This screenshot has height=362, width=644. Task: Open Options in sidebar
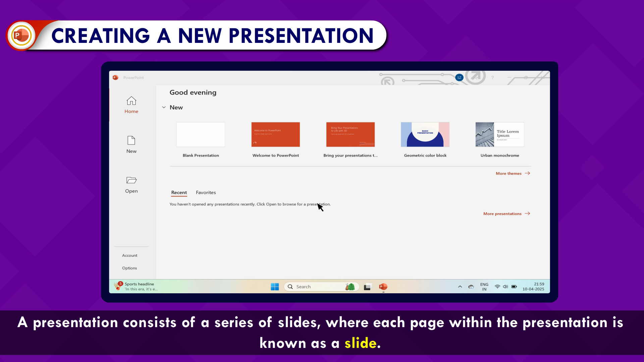click(129, 268)
